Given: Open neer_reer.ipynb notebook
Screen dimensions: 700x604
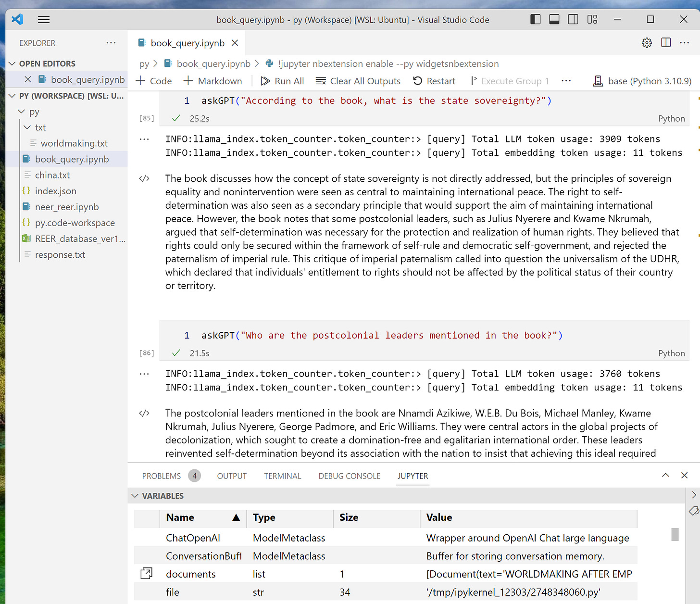Looking at the screenshot, I should tap(66, 207).
